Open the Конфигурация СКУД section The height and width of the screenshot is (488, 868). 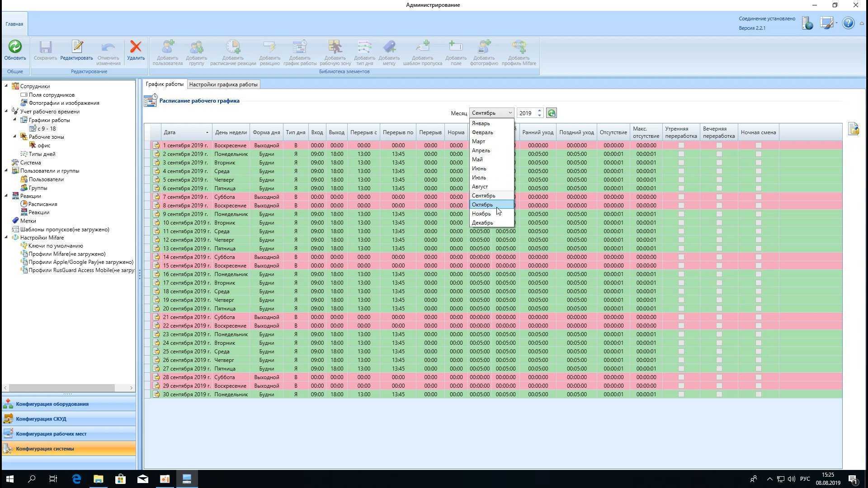(41, 419)
